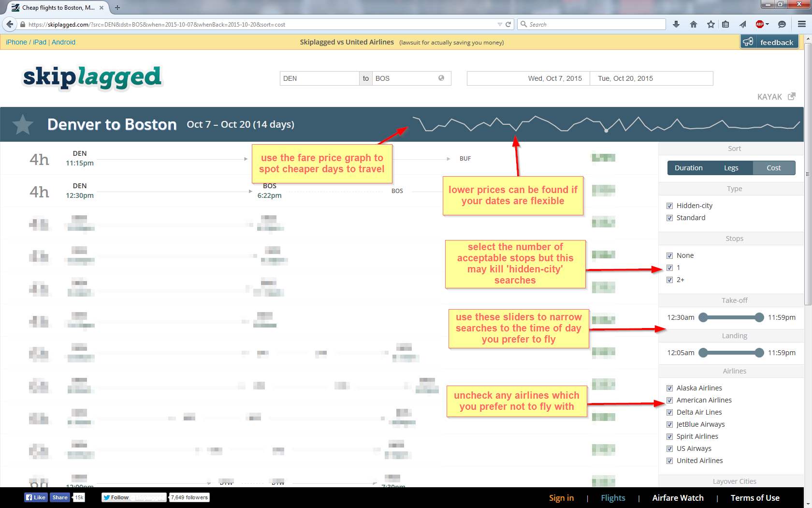The width and height of the screenshot is (812, 508).
Task: Click the Take-off slider right handle
Action: point(759,317)
